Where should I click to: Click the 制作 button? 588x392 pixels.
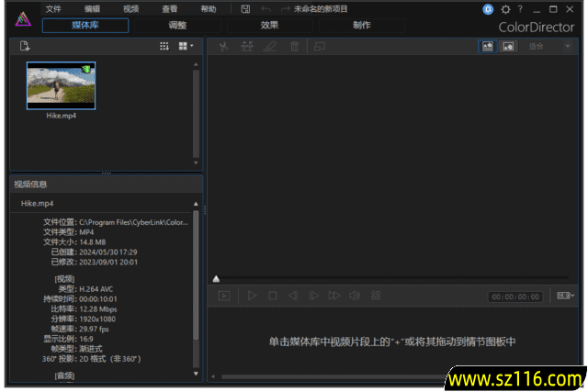click(x=361, y=26)
